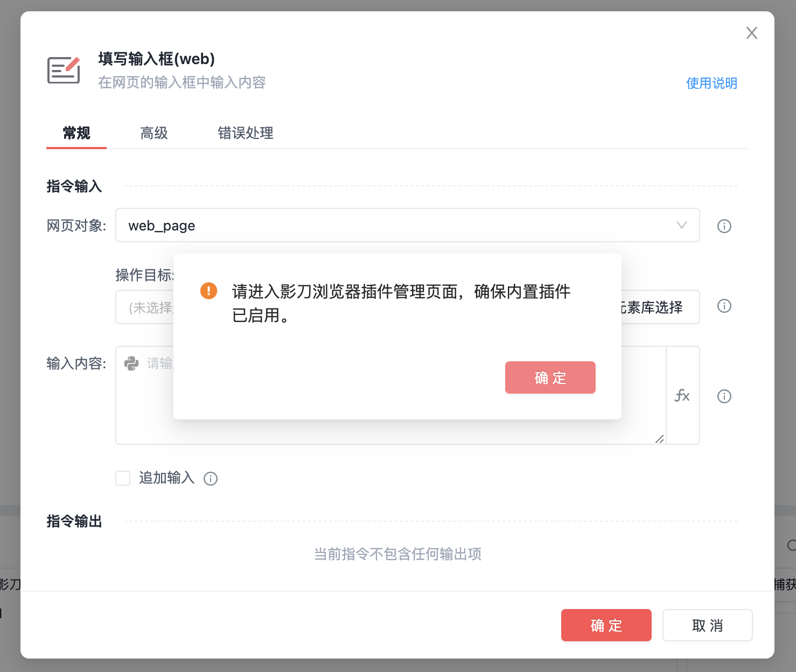796x672 pixels.
Task: Click the red 确定 button at bottom
Action: tap(606, 625)
